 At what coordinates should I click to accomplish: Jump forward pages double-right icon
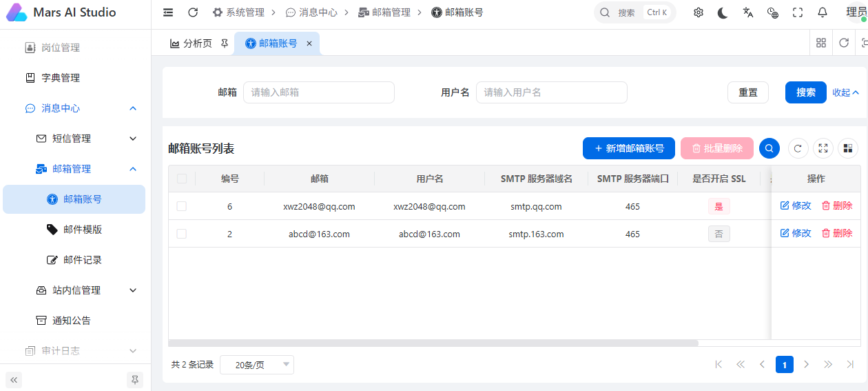click(829, 364)
